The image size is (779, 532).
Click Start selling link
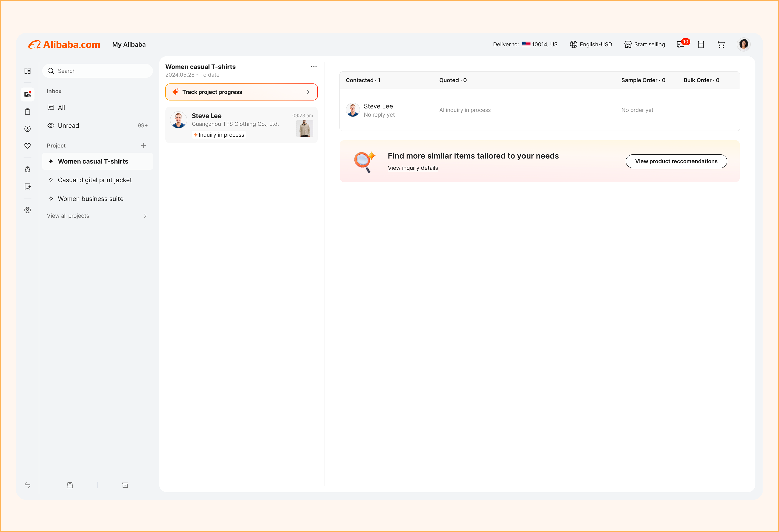tap(645, 44)
